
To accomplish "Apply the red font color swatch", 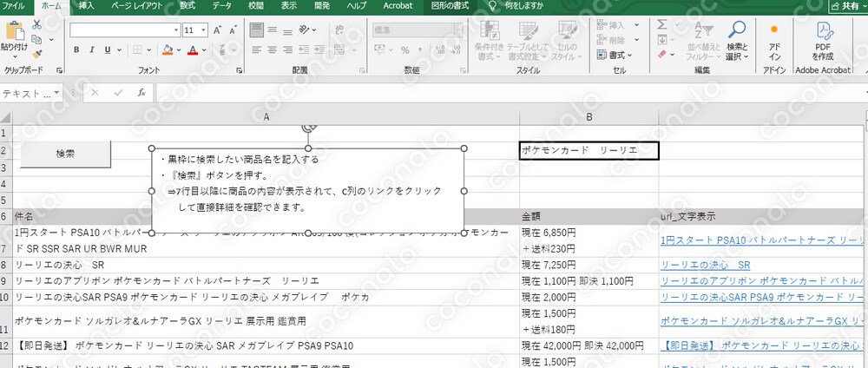I will (193, 50).
